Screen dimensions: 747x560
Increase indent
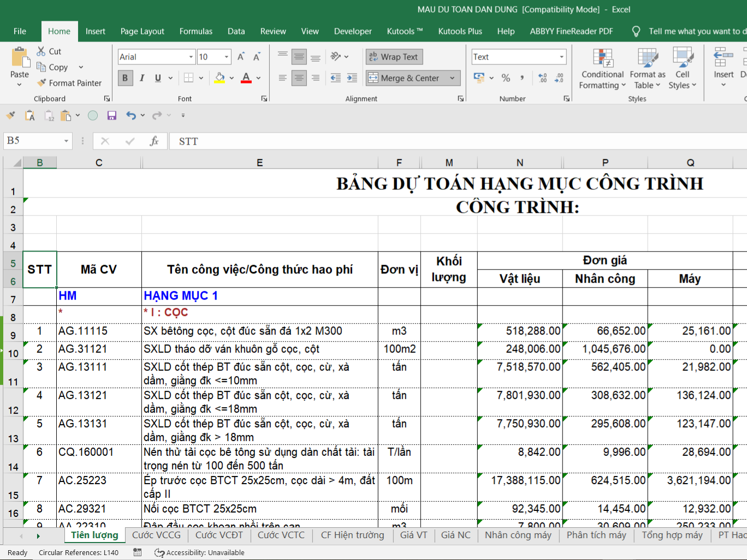click(352, 78)
